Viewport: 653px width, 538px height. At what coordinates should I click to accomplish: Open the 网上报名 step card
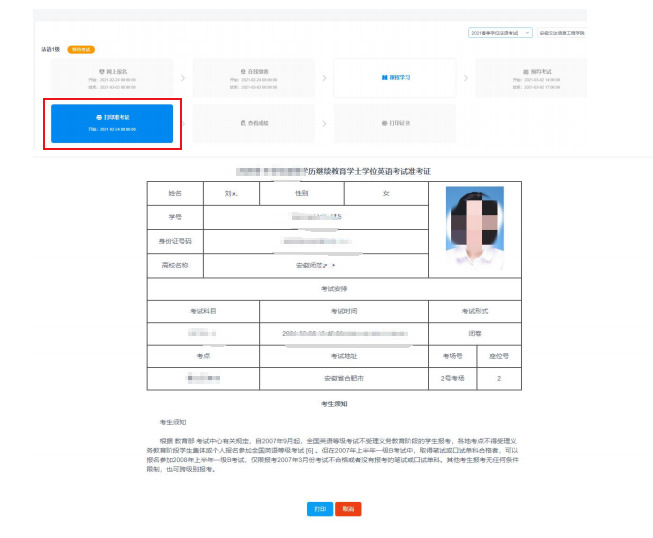pos(112,78)
